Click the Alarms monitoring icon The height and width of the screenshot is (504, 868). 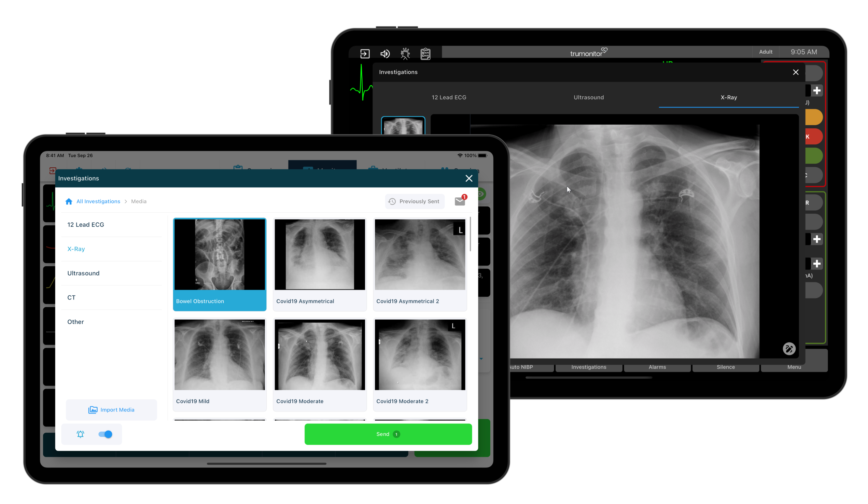click(657, 367)
